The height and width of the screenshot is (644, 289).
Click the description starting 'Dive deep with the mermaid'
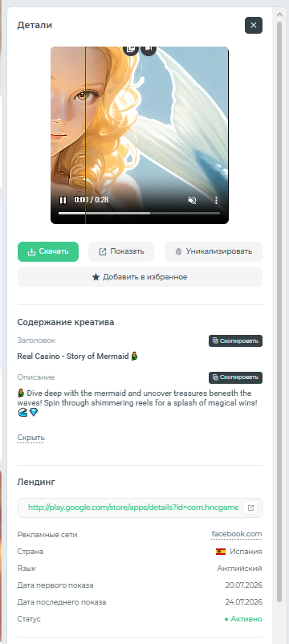tap(137, 403)
